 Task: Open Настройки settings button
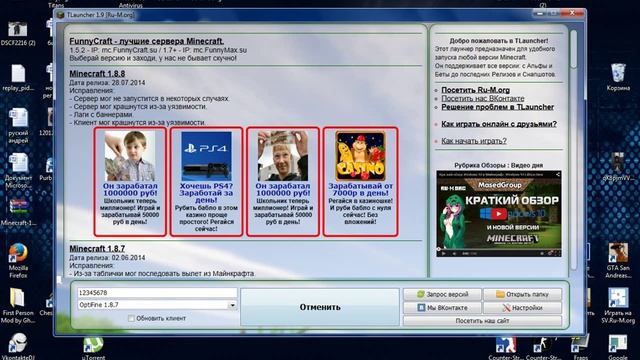point(522,308)
